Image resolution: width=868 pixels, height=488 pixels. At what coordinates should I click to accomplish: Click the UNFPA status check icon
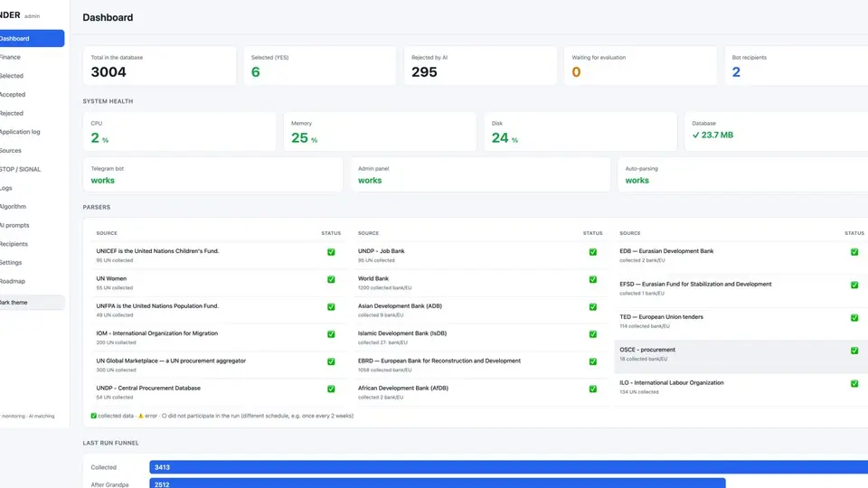pyautogui.click(x=331, y=306)
